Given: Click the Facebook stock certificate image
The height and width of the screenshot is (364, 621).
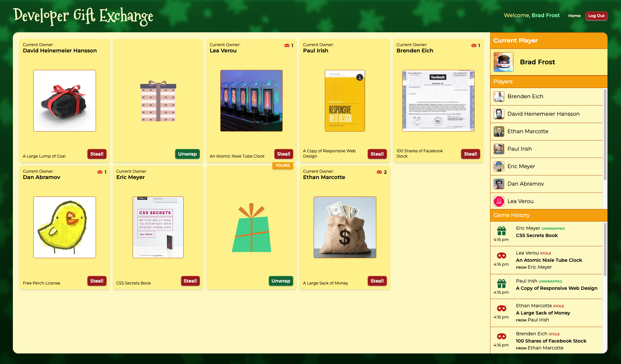Looking at the screenshot, I should tap(438, 101).
